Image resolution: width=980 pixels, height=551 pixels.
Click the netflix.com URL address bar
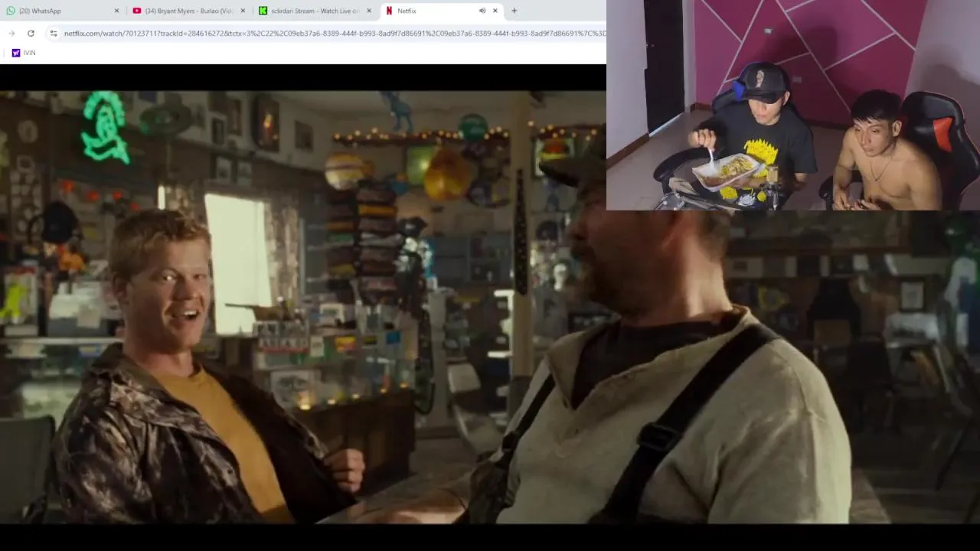pyautogui.click(x=335, y=33)
